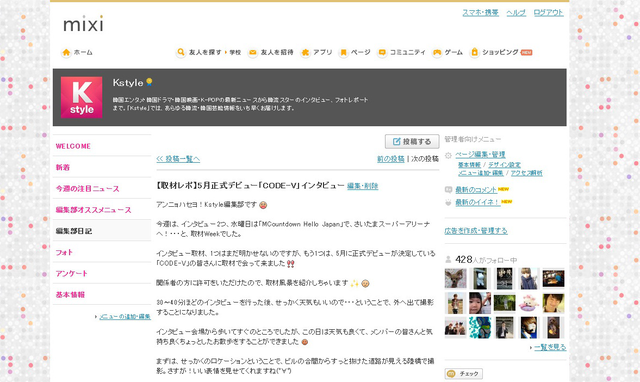Click the deer follower thumbnail
This screenshot has height=382, width=640.
click(455, 278)
